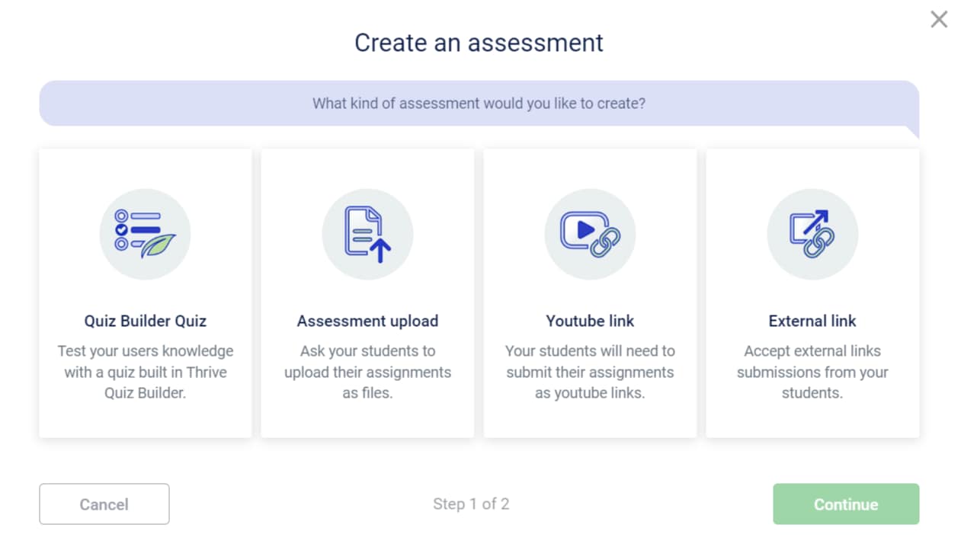This screenshot has height=560, width=961.
Task: Click the Create an assessment heading
Action: (478, 43)
